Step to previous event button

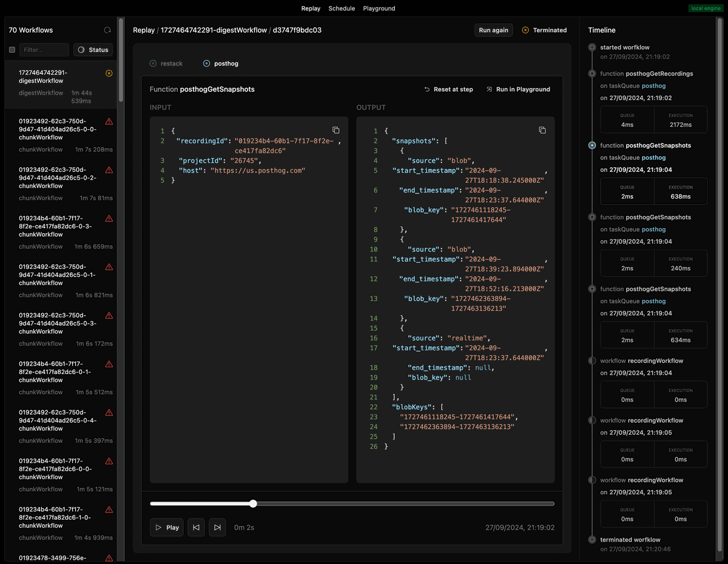[x=196, y=528]
